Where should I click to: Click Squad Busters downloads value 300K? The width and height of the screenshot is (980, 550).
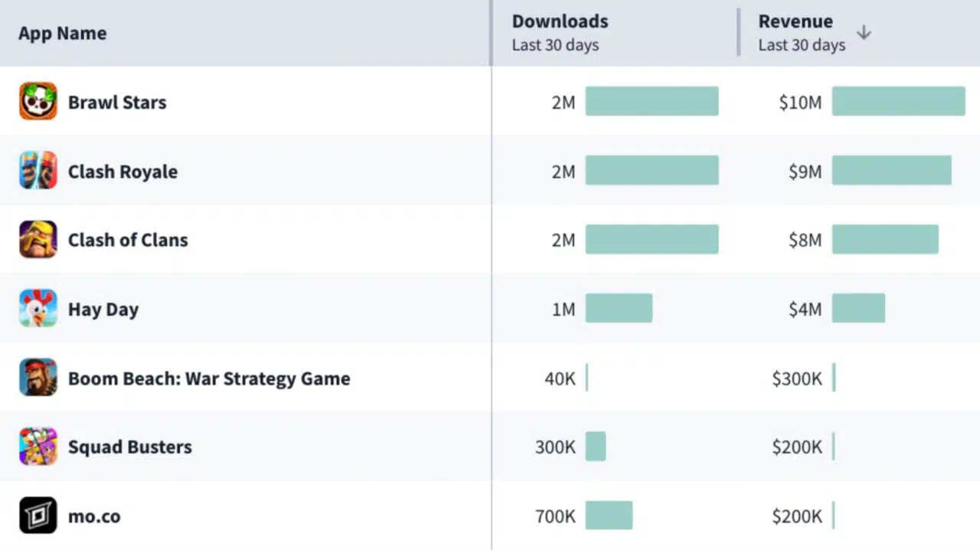[x=555, y=447]
